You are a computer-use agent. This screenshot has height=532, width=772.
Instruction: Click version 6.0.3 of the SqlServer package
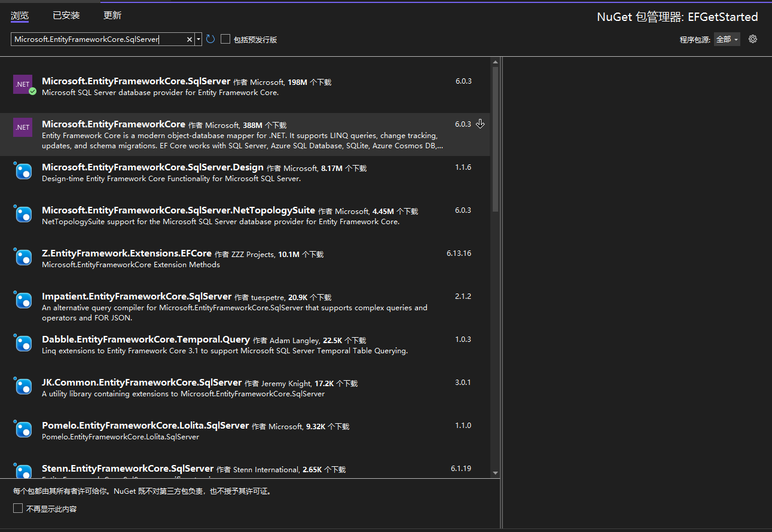(463, 81)
